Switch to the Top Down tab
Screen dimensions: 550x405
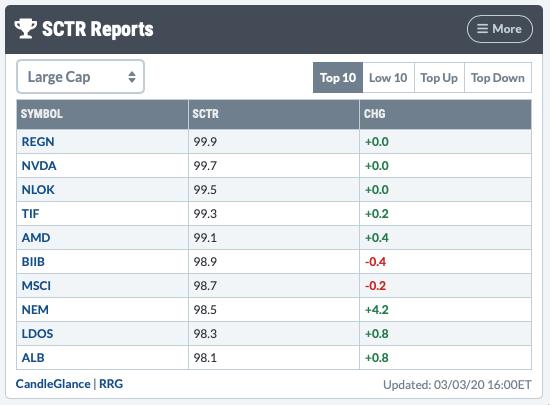click(x=497, y=77)
